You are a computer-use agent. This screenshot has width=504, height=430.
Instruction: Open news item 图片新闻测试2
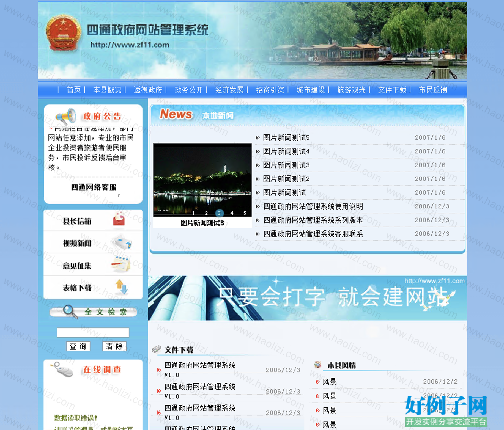coord(286,179)
